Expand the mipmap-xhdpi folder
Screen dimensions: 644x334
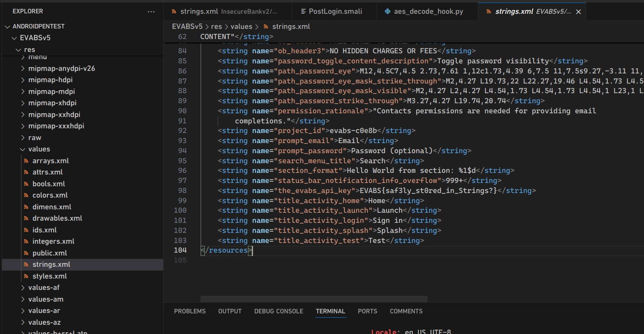pyautogui.click(x=23, y=103)
